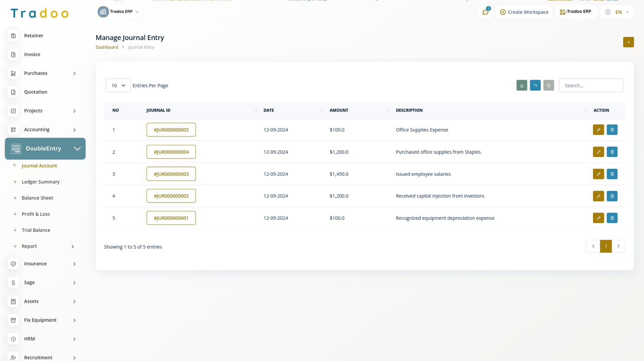The width and height of the screenshot is (644, 361).
Task: Expand the Assets submenu chevron
Action: (75, 302)
